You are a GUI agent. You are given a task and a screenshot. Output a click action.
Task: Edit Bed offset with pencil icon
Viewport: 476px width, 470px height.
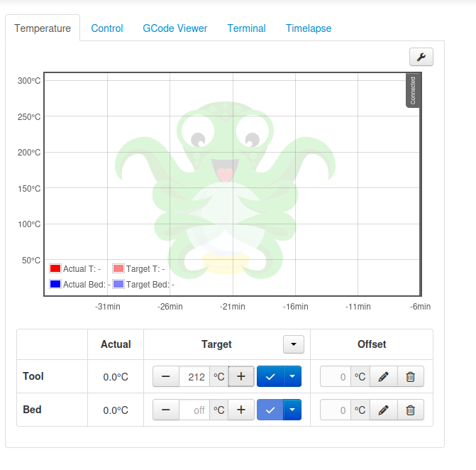pyautogui.click(x=383, y=410)
